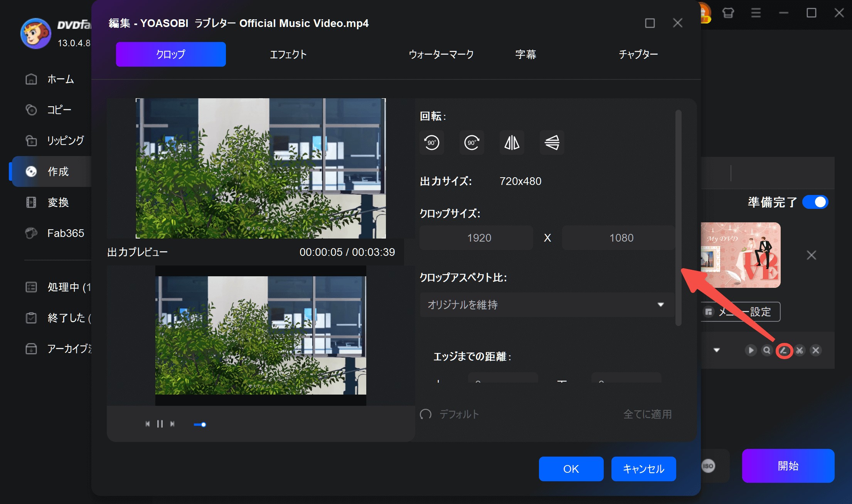Switch to the エフェクト tab
This screenshot has width=852, height=504.
(x=288, y=54)
